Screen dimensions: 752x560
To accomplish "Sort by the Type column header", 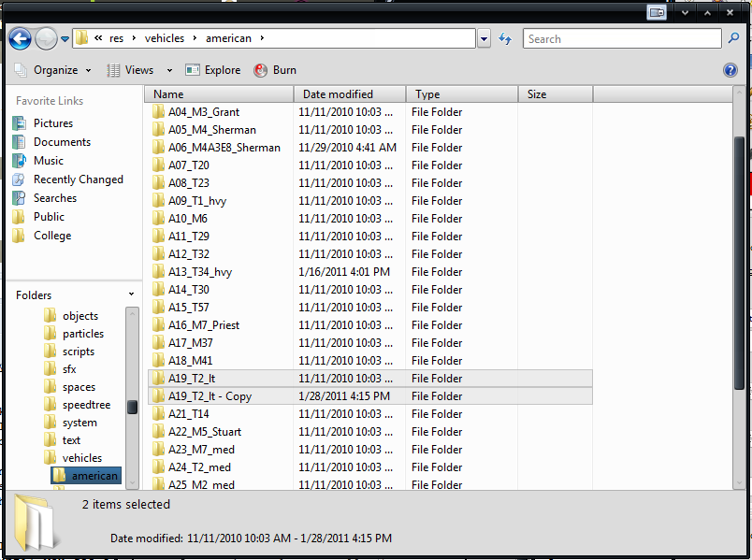I will click(462, 94).
